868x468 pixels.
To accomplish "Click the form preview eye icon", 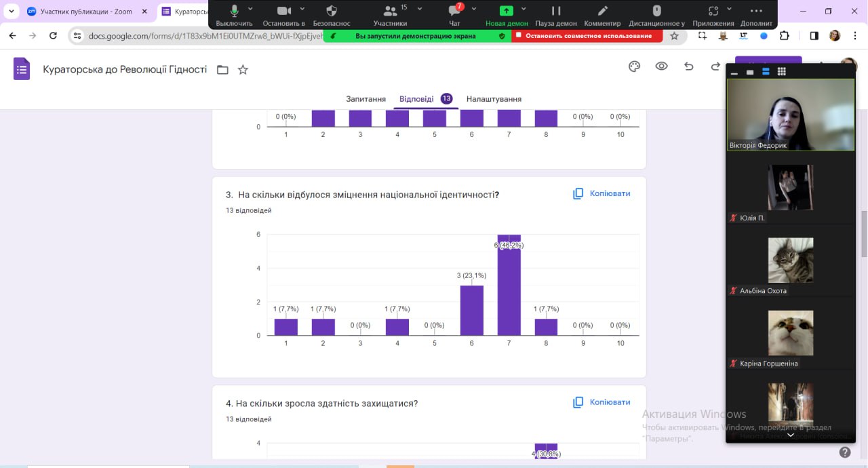I will [661, 66].
